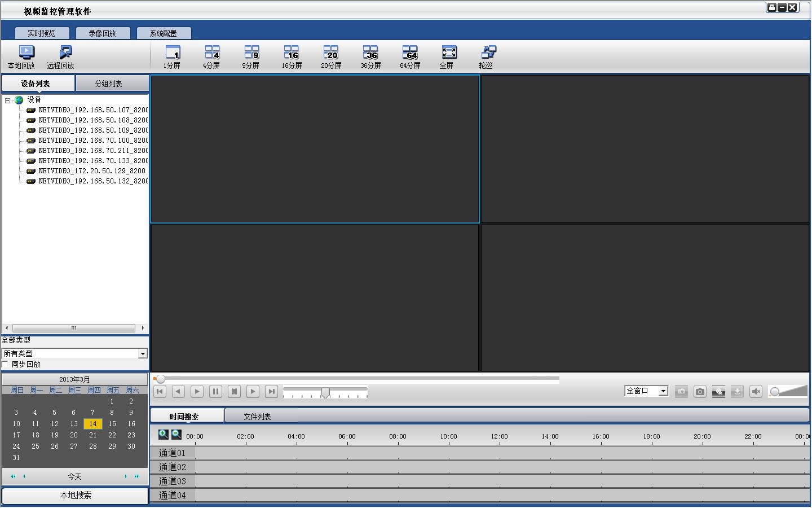Image resolution: width=812 pixels, height=508 pixels.
Task: Open the 全窗口 window selector dropdown
Action: tap(663, 391)
